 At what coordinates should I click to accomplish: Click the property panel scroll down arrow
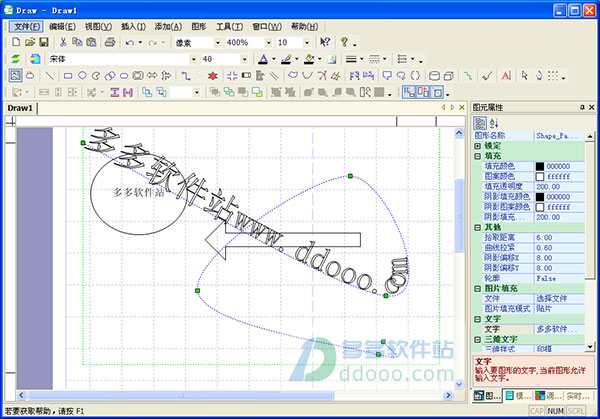590,347
